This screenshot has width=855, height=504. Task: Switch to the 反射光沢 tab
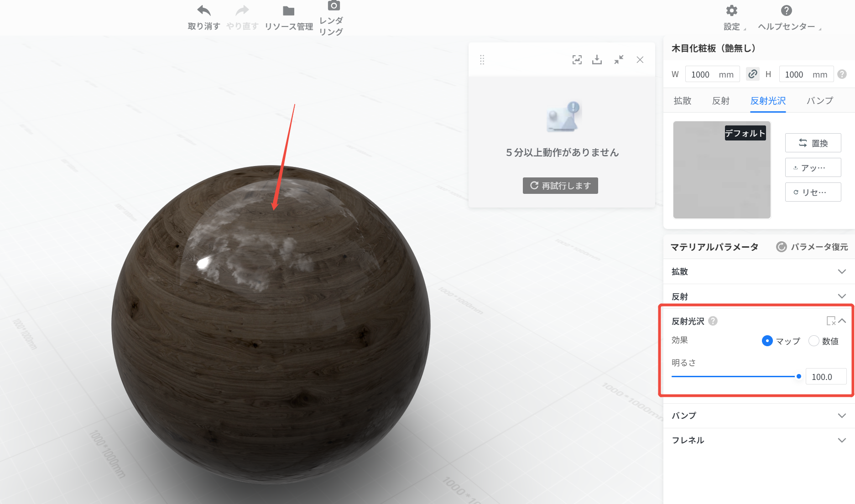coord(768,101)
